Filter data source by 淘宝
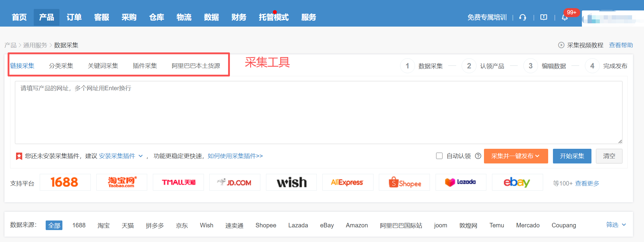 [104, 225]
